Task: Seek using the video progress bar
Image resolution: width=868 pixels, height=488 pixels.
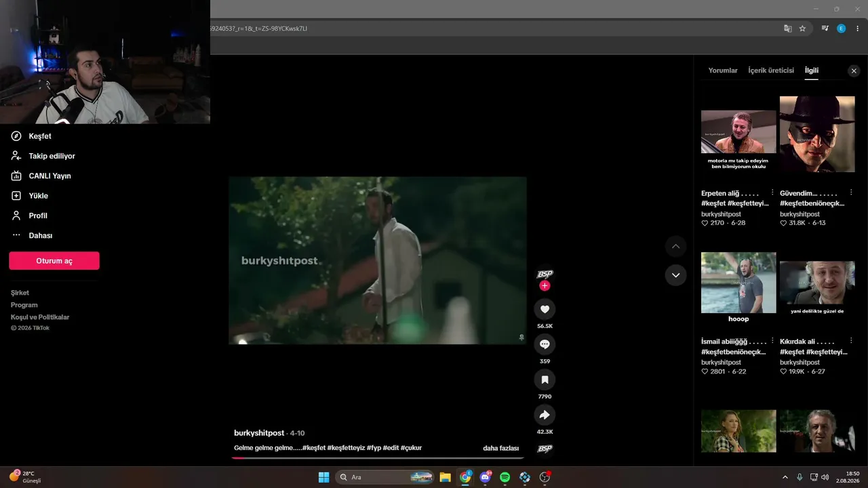Action: click(378, 458)
